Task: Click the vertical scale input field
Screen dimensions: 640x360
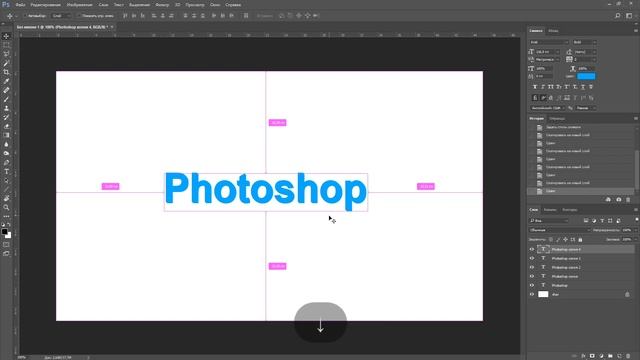Action: 545,69
